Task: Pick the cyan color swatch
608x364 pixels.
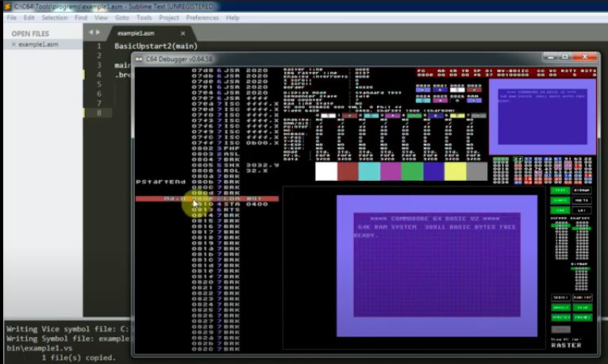Action: pos(369,171)
